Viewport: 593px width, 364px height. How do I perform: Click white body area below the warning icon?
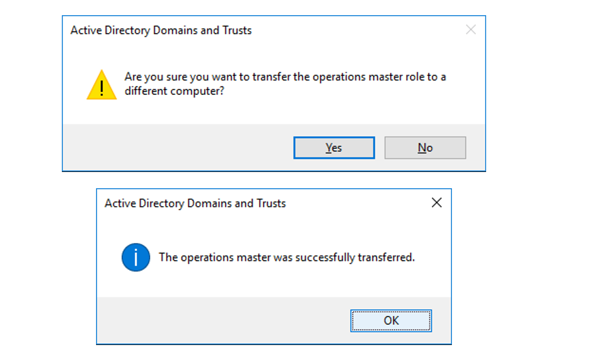pos(101,113)
